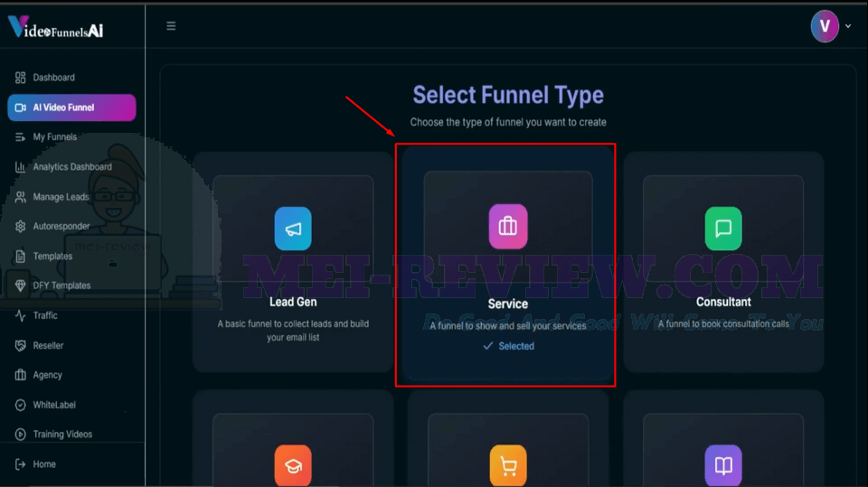
Task: Click the Reseller handshake icon
Action: 21,345
